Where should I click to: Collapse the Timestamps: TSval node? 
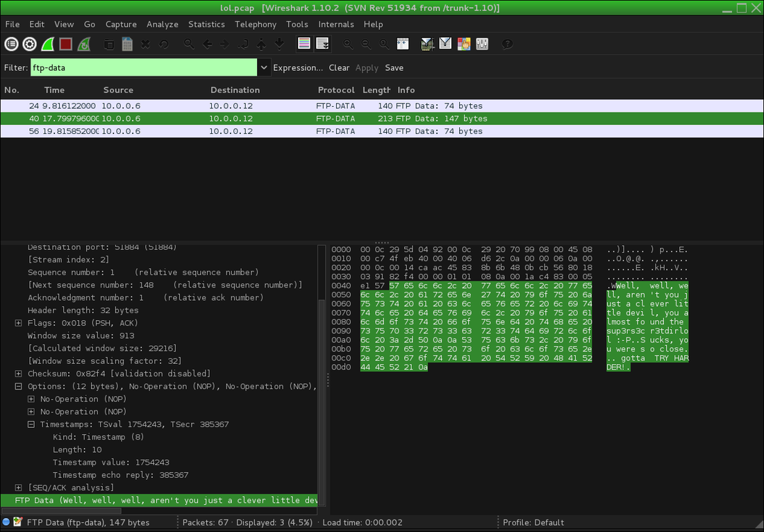click(31, 424)
